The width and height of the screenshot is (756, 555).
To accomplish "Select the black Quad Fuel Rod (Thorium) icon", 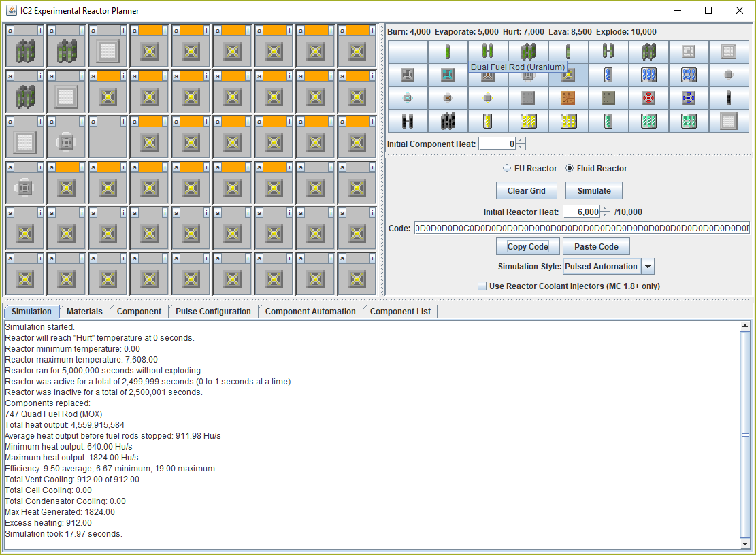I will 448,121.
